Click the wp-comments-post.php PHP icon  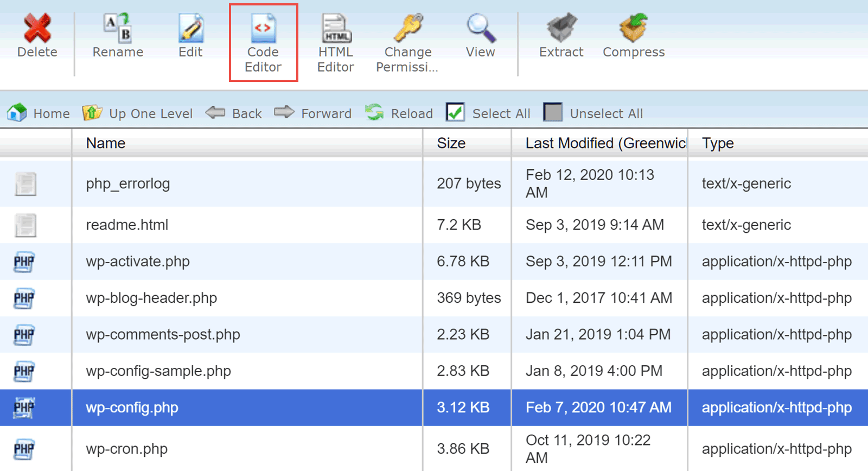[x=24, y=335]
